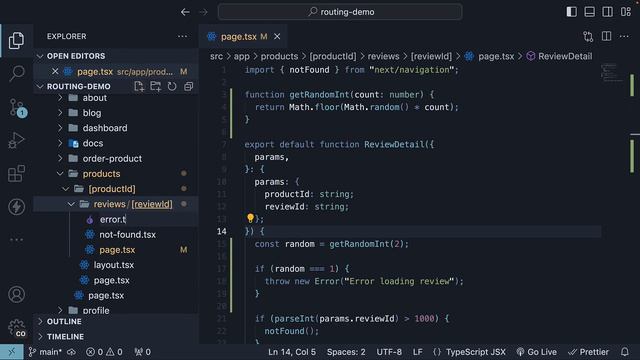Collapse the OPEN EDITORS section

point(116,56)
